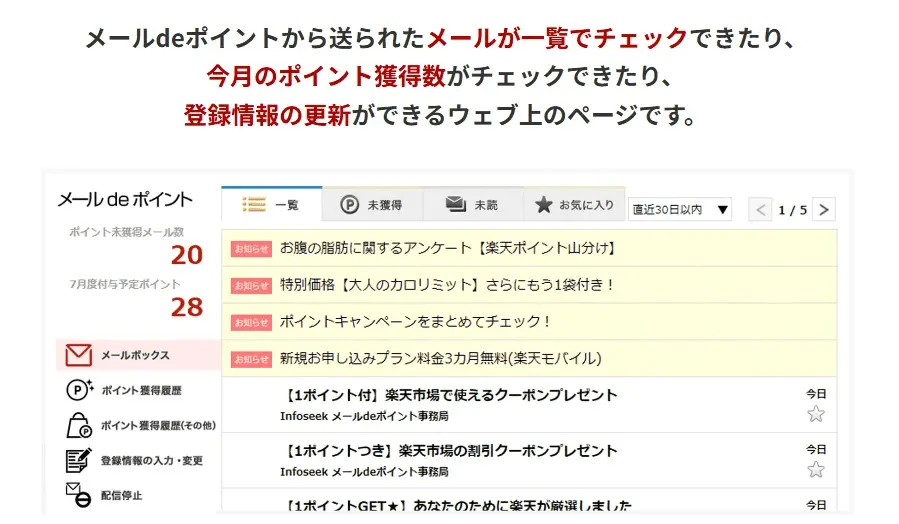The height and width of the screenshot is (524, 899).
Task: Click the 配信停止 unsubscribe mail icon
Action: point(79,494)
